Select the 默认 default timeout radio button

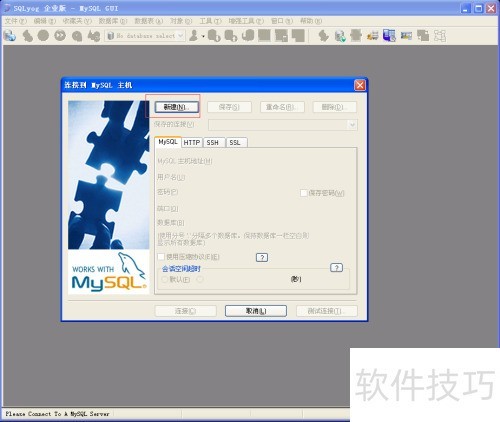pyautogui.click(x=164, y=279)
